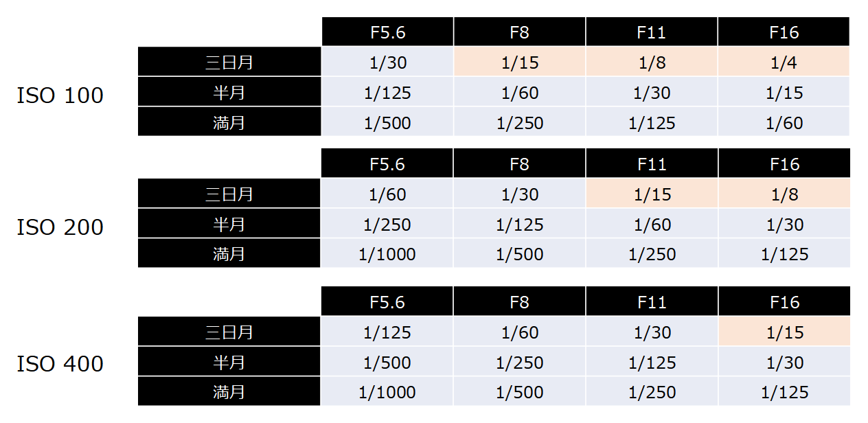Click 1/1000 cell in ISO 400 table
The image size is (868, 423).
click(387, 392)
